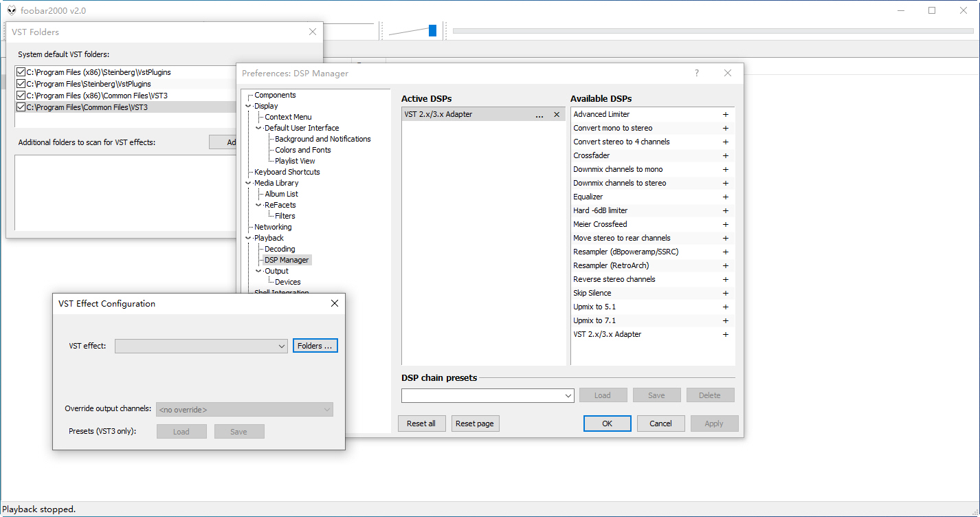Add Downmix channels to stereo plus icon
This screenshot has height=517, width=980.
(x=725, y=183)
